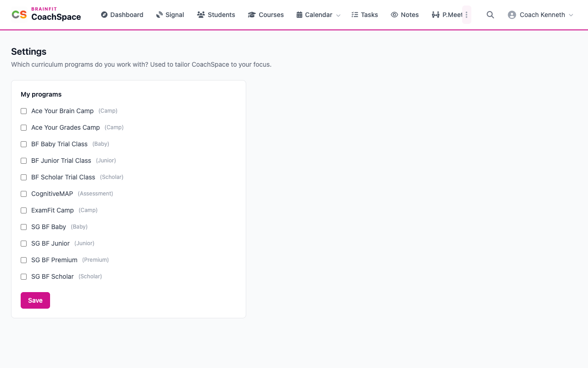Open Students via the people icon
Image resolution: width=588 pixels, height=368 pixels.
[x=201, y=15]
